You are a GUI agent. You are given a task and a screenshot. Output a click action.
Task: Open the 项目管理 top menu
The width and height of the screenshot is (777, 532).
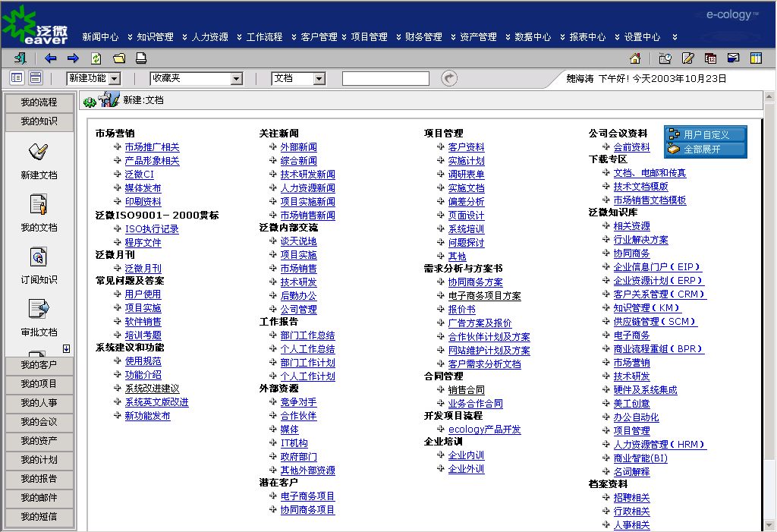point(370,37)
